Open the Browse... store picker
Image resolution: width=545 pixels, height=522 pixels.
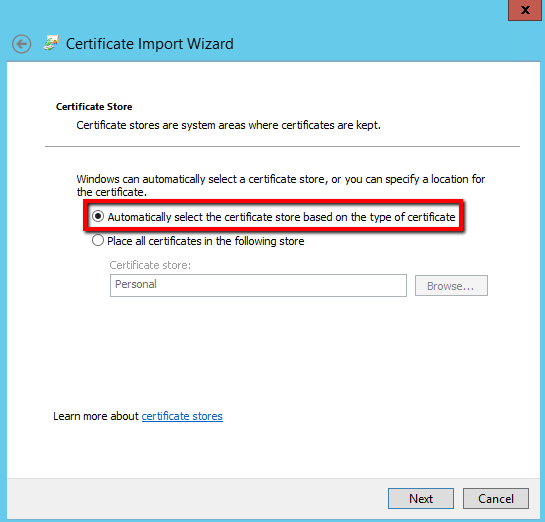[x=451, y=286]
